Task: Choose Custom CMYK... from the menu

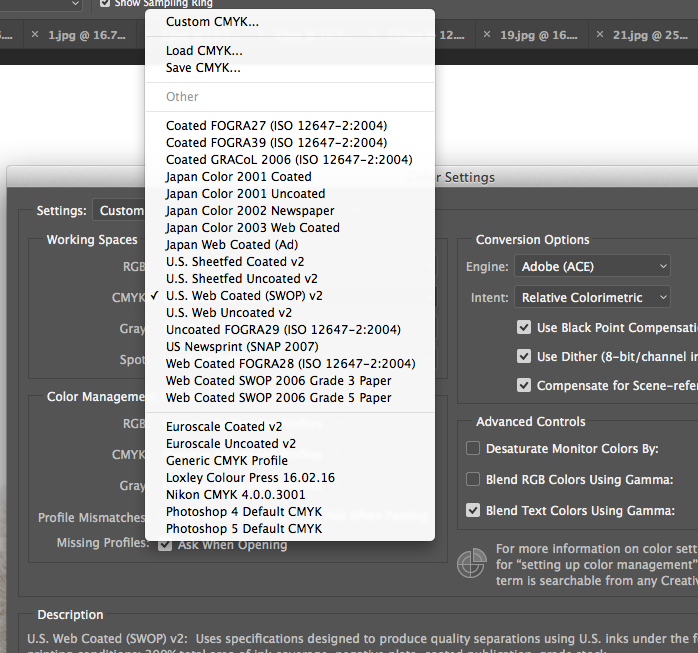Action: (212, 22)
